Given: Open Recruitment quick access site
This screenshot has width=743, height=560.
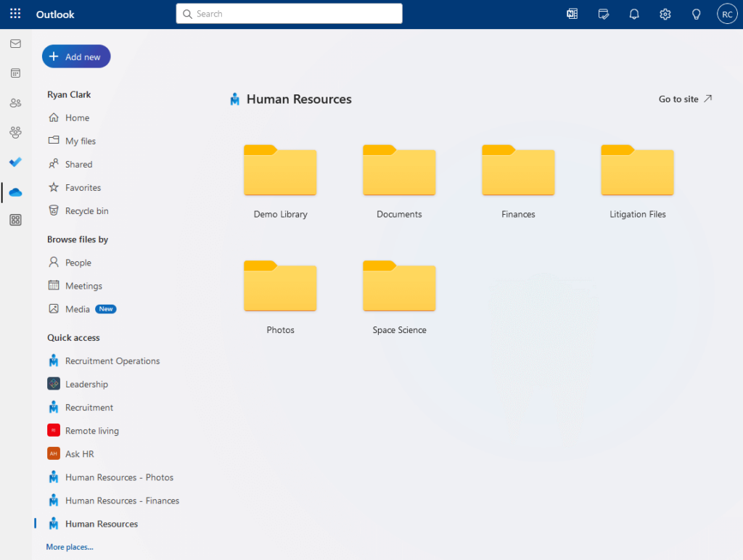Looking at the screenshot, I should click(81, 408).
